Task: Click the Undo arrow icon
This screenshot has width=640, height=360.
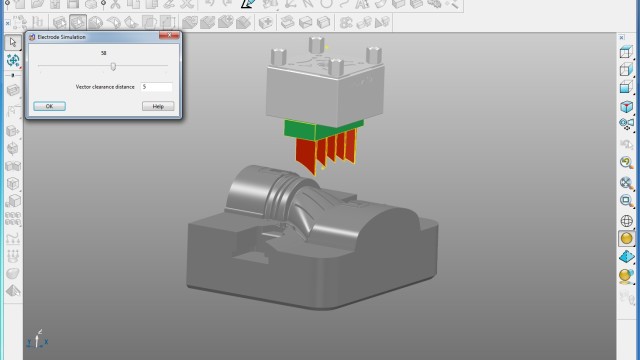Action: click(209, 4)
